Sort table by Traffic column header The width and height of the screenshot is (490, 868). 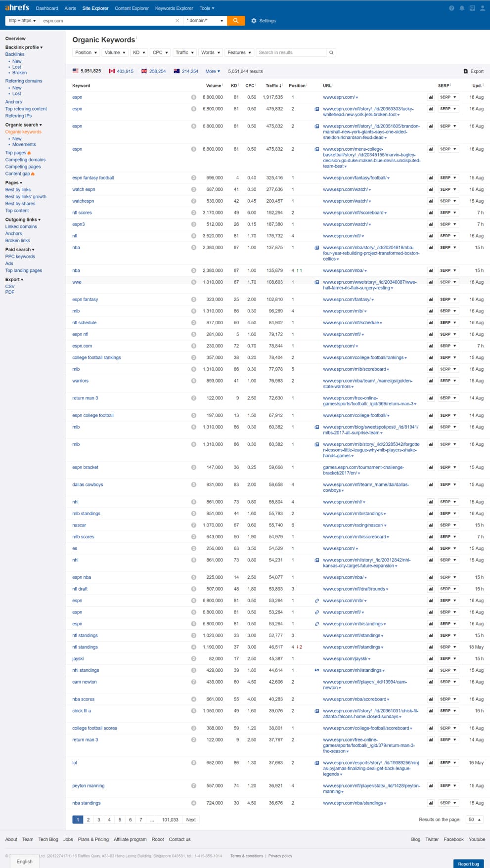(x=273, y=86)
